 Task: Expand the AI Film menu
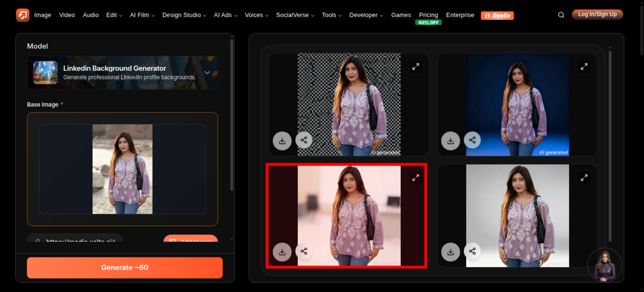click(x=142, y=15)
